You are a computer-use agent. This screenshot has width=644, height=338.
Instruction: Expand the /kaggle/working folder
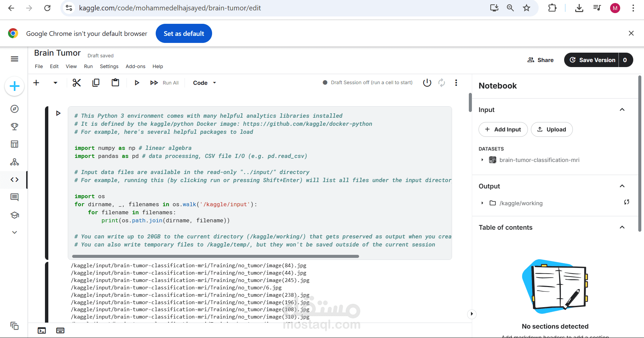pos(482,203)
